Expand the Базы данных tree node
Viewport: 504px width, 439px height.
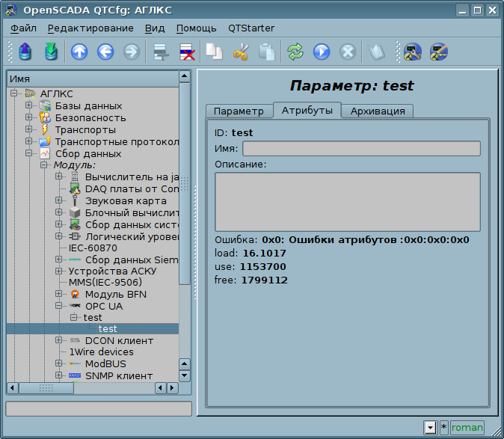pos(29,105)
